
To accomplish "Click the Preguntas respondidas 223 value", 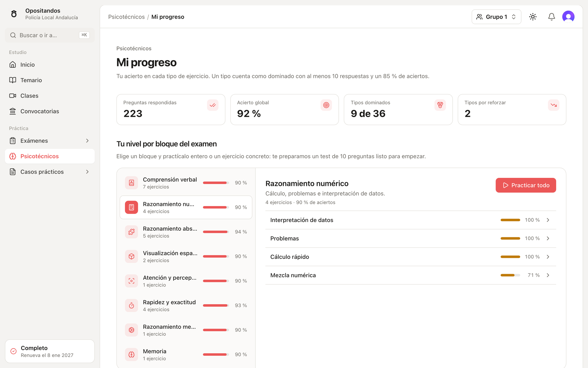I will click(133, 114).
